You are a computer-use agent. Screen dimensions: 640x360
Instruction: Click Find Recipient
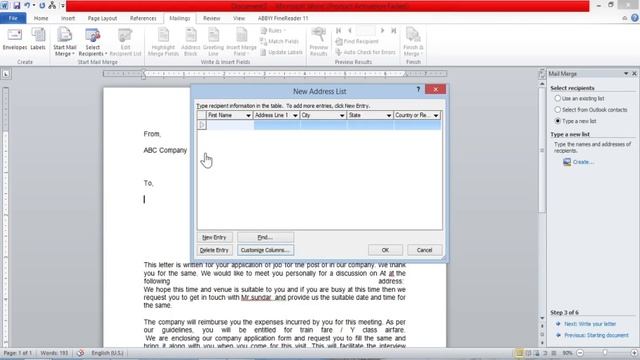[357, 41]
